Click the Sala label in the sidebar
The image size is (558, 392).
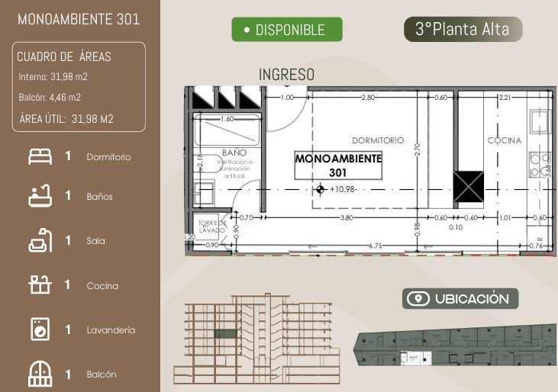(x=95, y=241)
